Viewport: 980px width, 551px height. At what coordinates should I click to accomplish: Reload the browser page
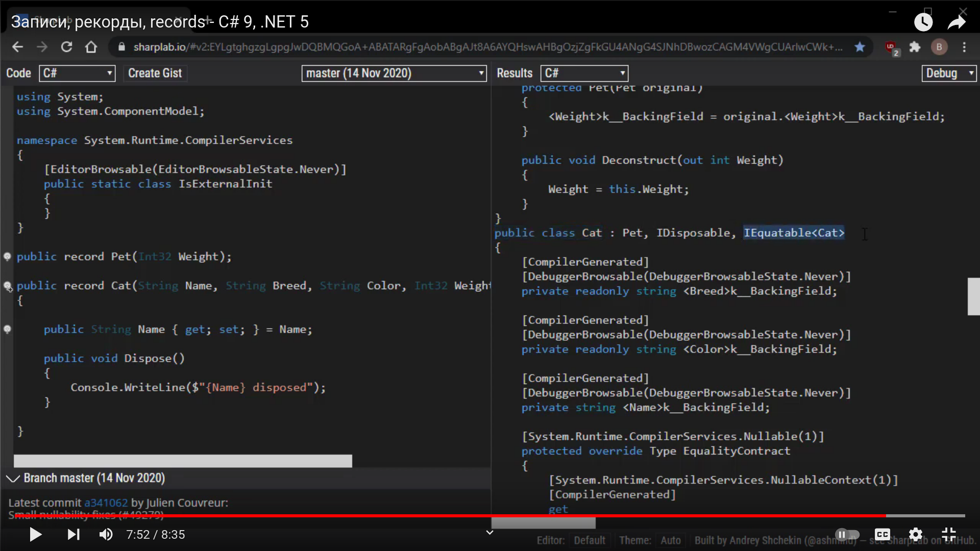(x=66, y=47)
